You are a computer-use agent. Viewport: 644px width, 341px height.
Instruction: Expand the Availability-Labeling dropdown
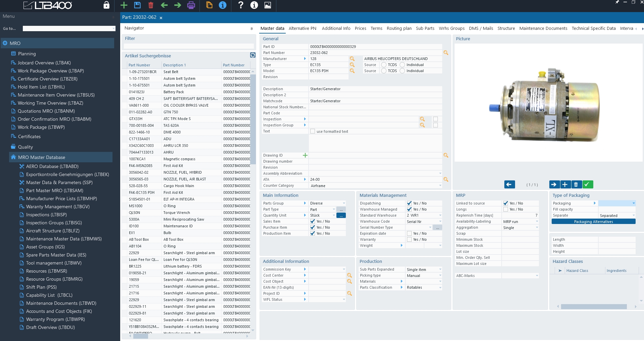pos(537,222)
